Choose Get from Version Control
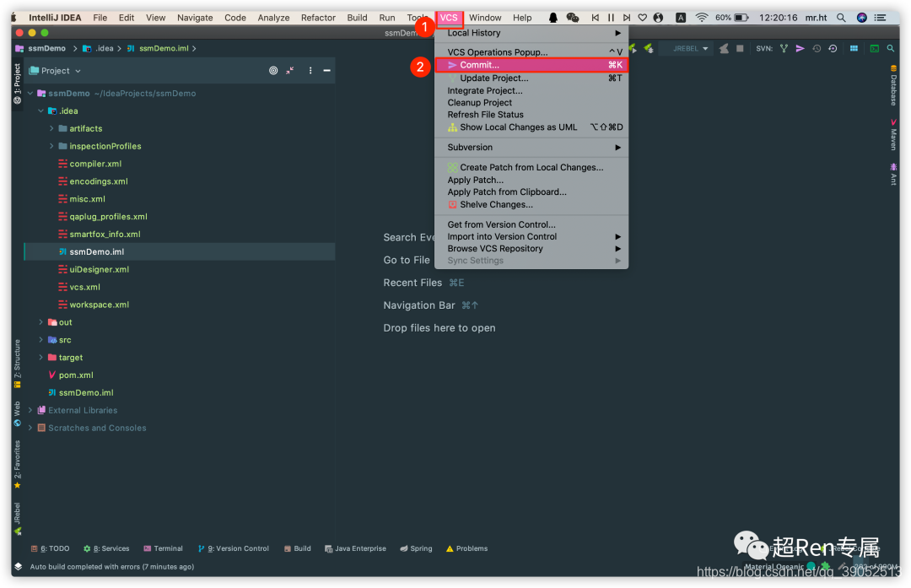911x588 pixels. [x=531, y=224]
